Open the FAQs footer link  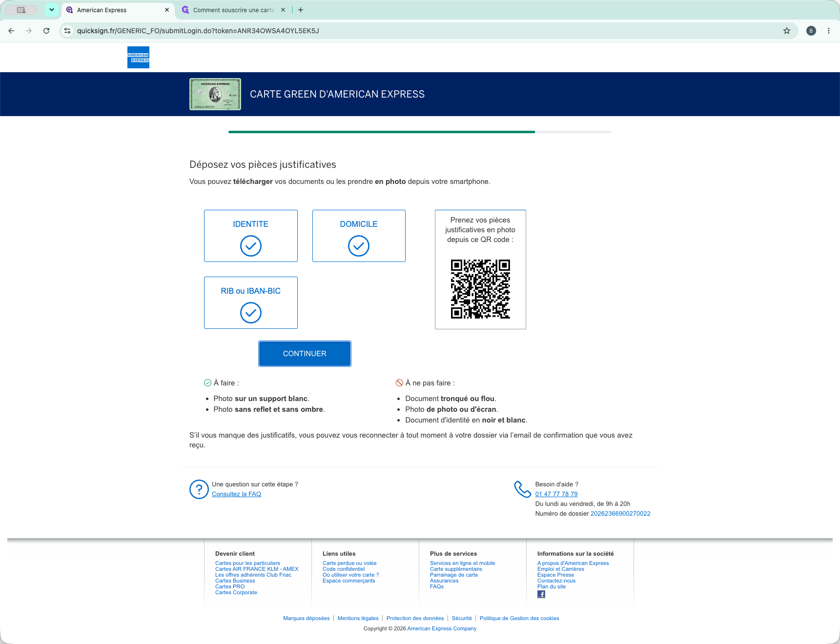tap(437, 586)
